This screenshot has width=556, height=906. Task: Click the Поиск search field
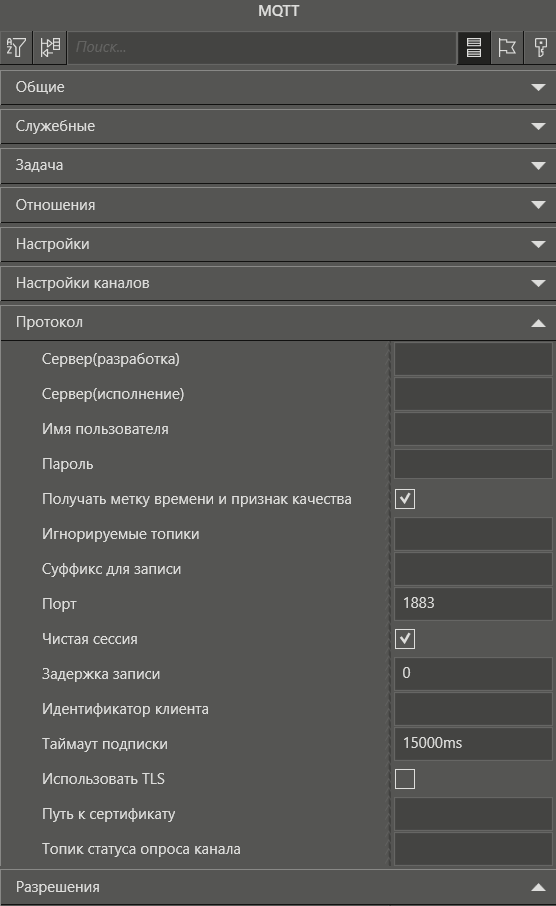tap(262, 47)
